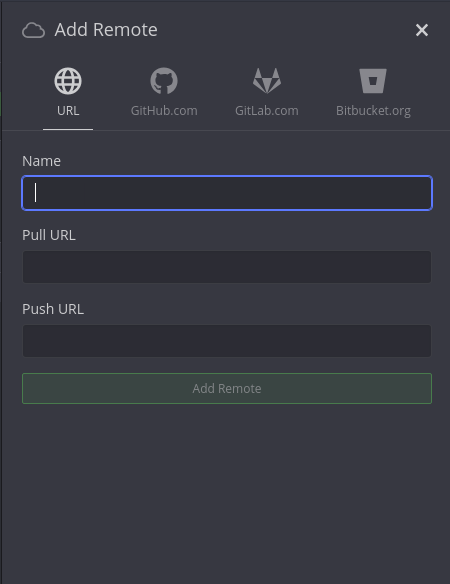Click the Add Remote heading text
Image resolution: width=450 pixels, height=584 pixels.
pos(106,30)
